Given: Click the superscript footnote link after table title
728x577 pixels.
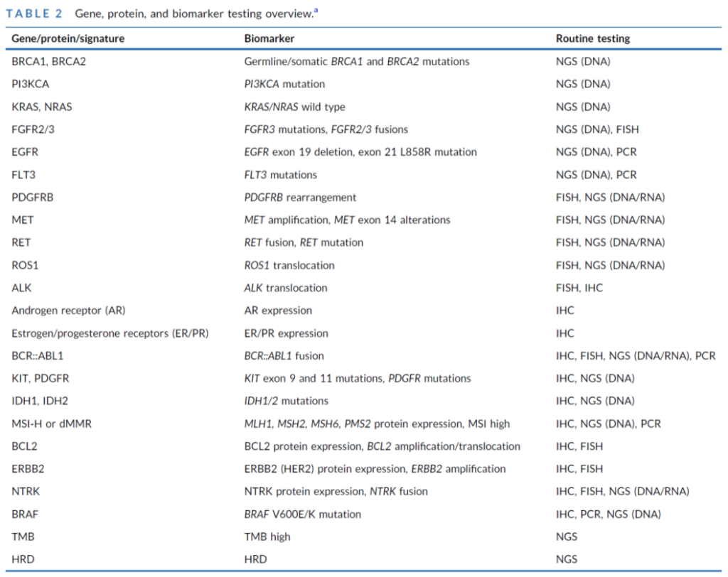Looking at the screenshot, I should [315, 10].
